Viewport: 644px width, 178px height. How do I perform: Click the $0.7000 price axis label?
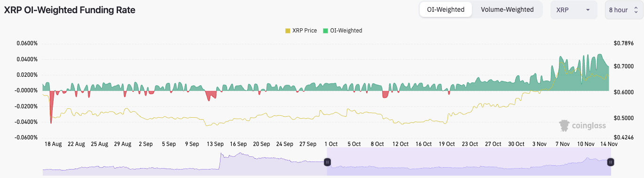624,66
